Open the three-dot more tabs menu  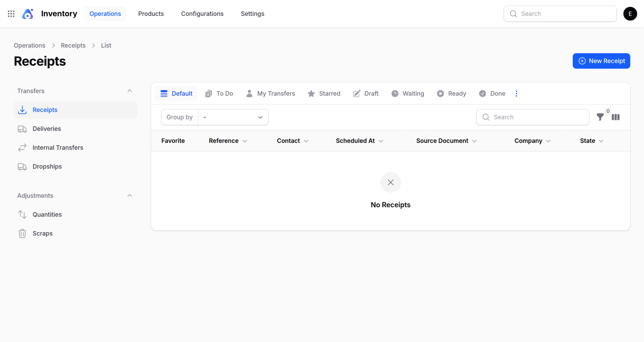pyautogui.click(x=516, y=94)
